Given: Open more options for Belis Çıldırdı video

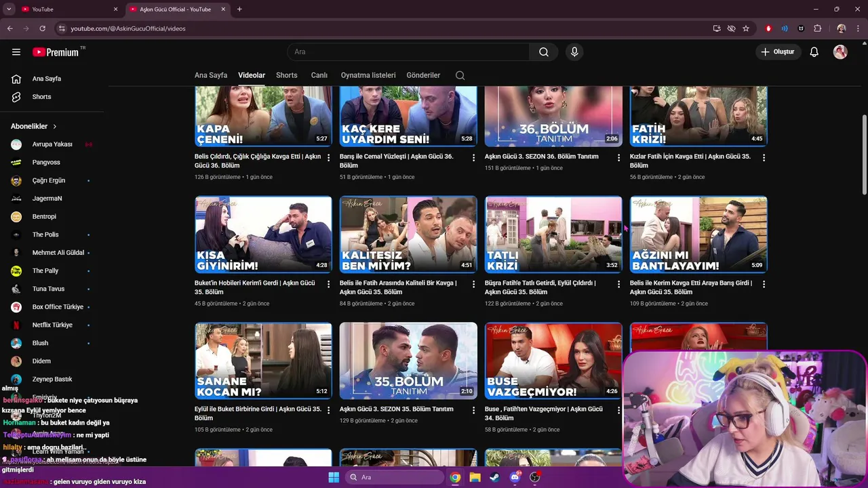Looking at the screenshot, I should tap(329, 157).
